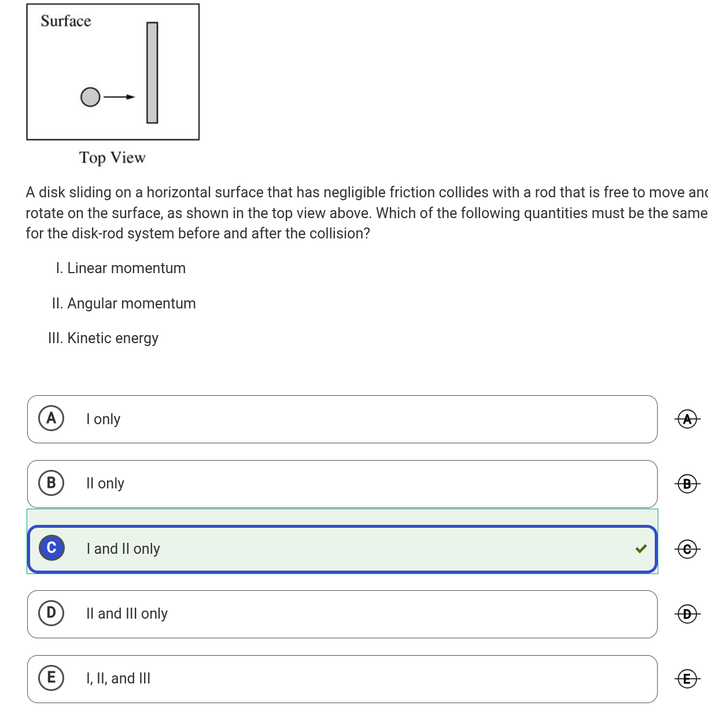Pick the D radio circle
The height and width of the screenshot is (728, 708).
point(51,612)
